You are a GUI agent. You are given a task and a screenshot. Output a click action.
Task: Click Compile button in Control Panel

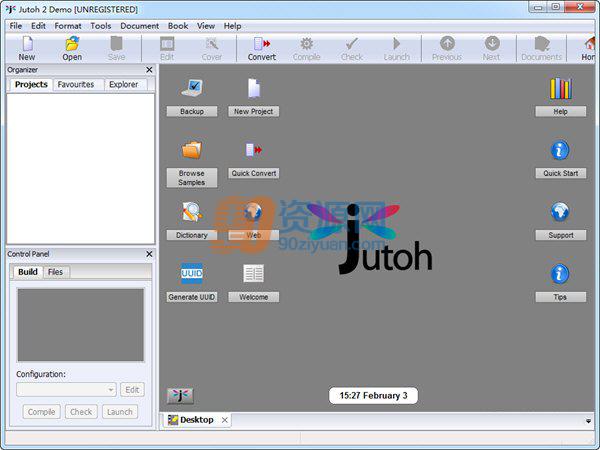(41, 412)
